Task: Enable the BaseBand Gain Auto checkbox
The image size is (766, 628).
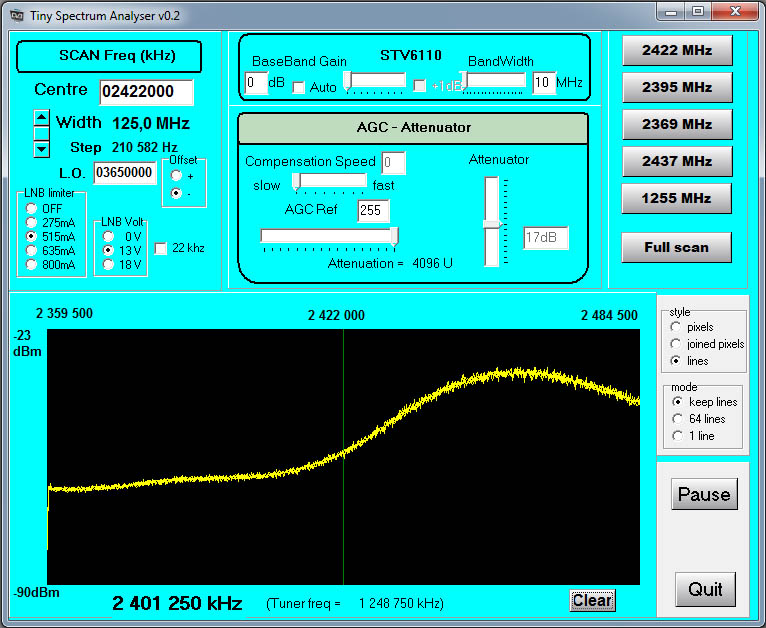Action: [x=298, y=88]
